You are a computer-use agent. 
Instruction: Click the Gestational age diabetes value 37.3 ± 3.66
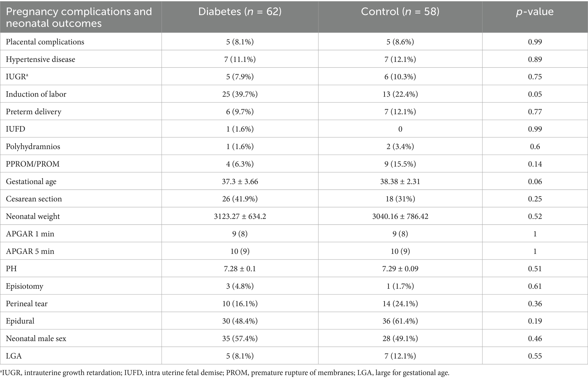click(x=240, y=181)
